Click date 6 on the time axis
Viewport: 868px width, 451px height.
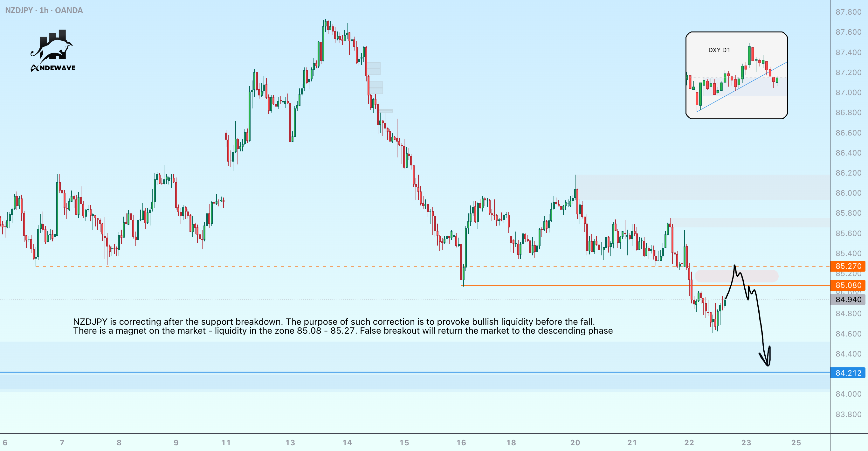click(5, 443)
